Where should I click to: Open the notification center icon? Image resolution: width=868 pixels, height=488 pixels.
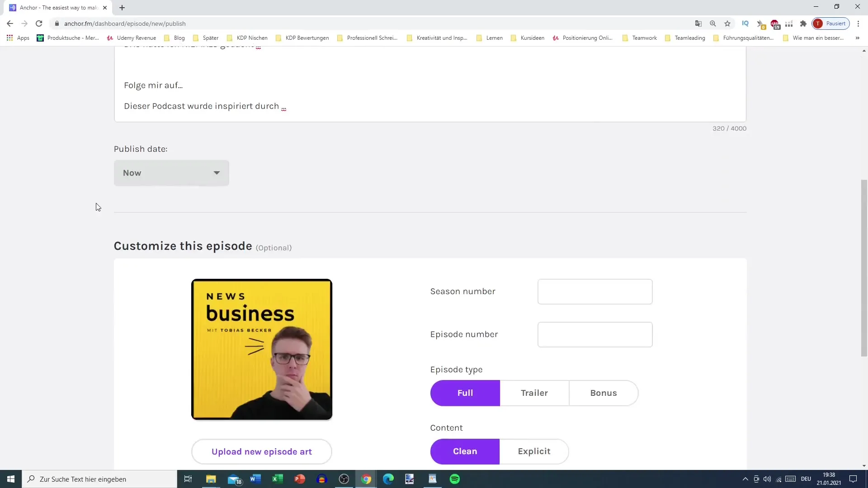853,479
